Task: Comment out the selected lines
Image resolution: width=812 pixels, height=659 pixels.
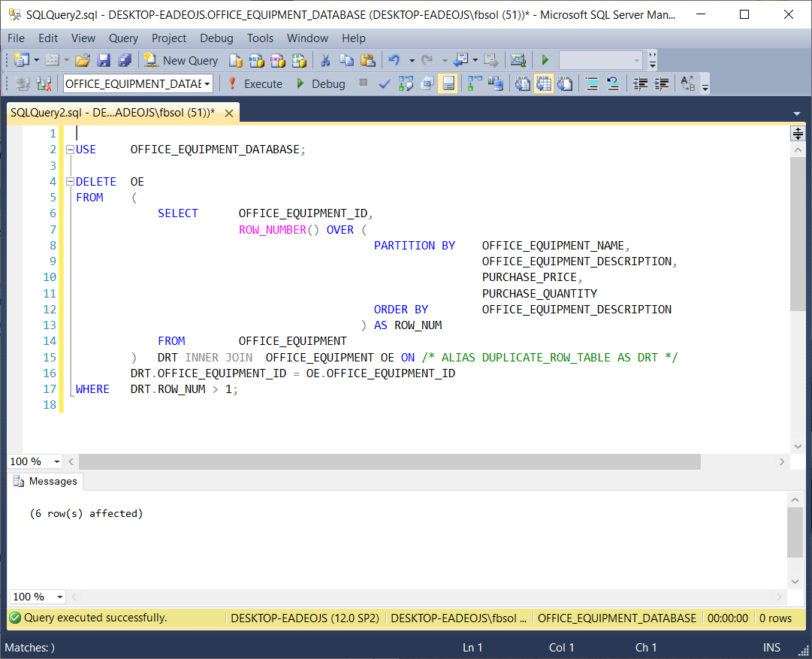Action: [591, 83]
